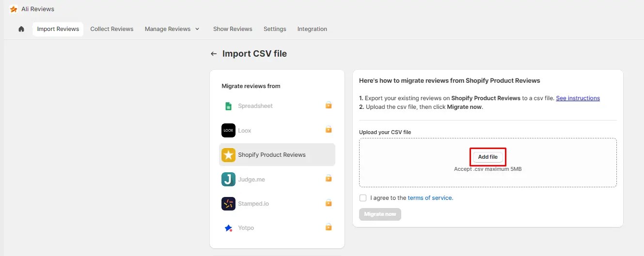Go to the home icon tab
The width and height of the screenshot is (644, 256).
pos(21,29)
